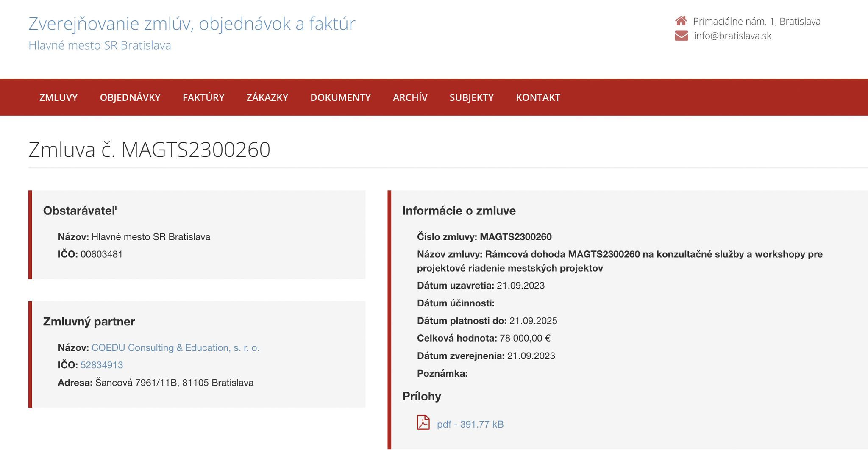868x450 pixels.
Task: Click the envelope email icon
Action: 681,36
